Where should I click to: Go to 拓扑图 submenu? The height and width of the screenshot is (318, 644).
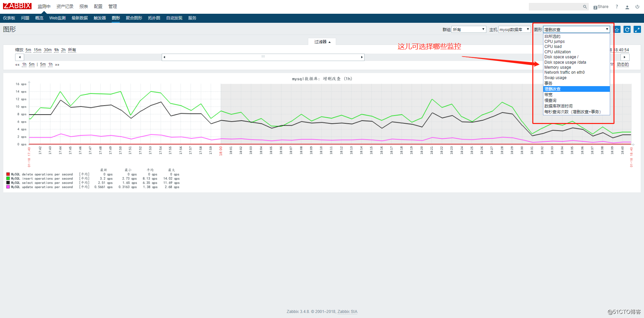point(154,18)
